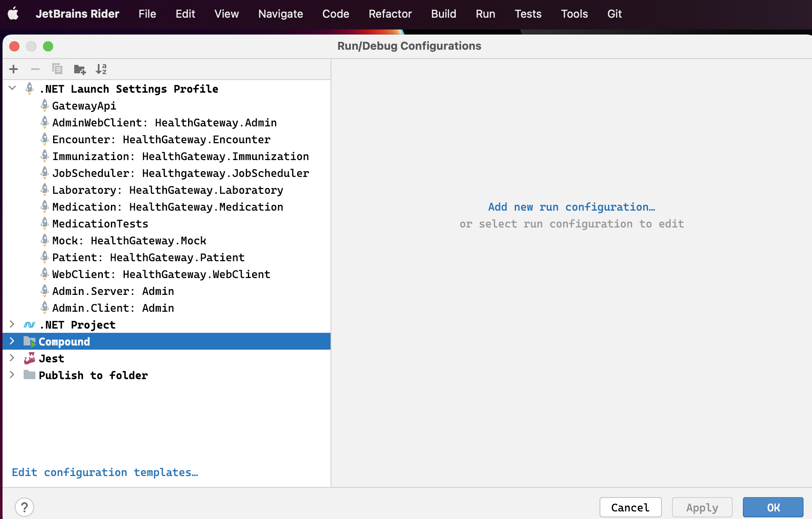Select the Jest group row
The width and height of the screenshot is (812, 519).
(x=167, y=358)
